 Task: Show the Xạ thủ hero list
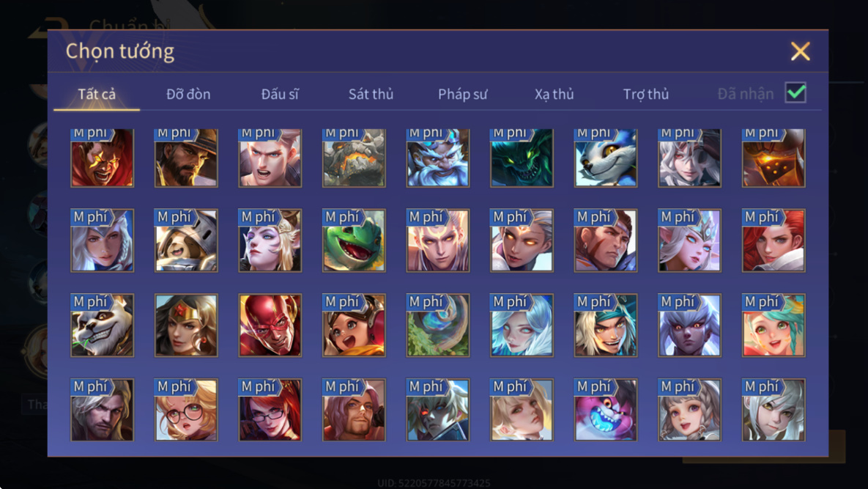click(x=554, y=94)
